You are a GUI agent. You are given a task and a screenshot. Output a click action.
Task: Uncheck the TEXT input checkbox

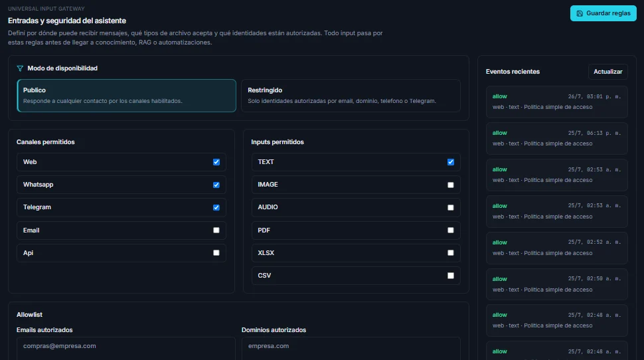(x=451, y=162)
